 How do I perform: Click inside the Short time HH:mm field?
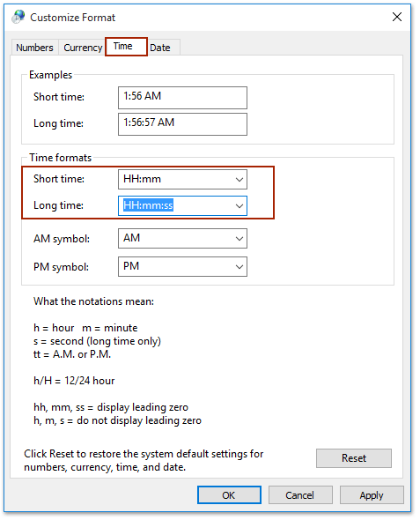pyautogui.click(x=175, y=180)
